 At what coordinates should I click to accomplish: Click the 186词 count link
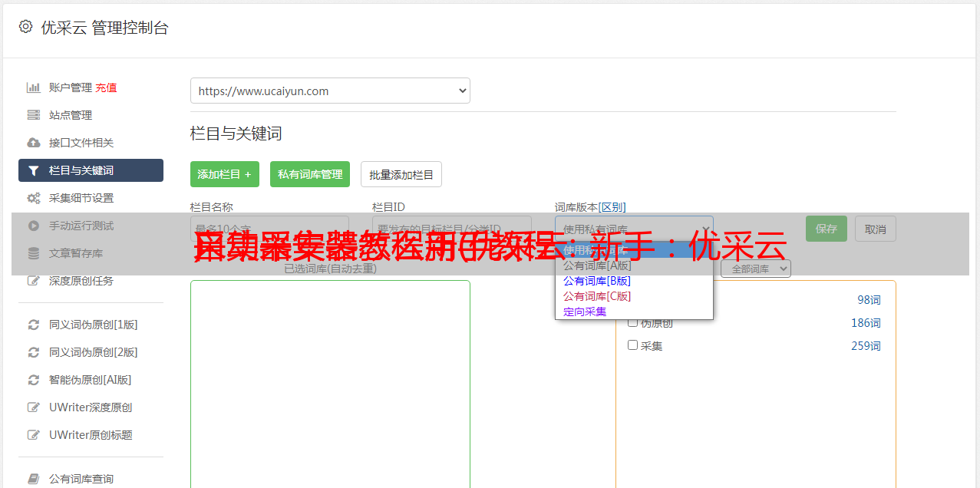coord(866,323)
